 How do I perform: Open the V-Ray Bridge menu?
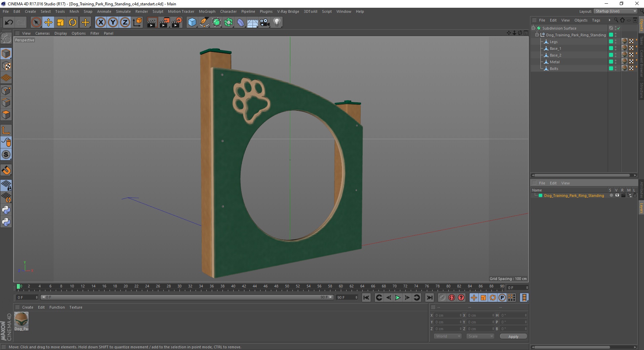pyautogui.click(x=288, y=11)
